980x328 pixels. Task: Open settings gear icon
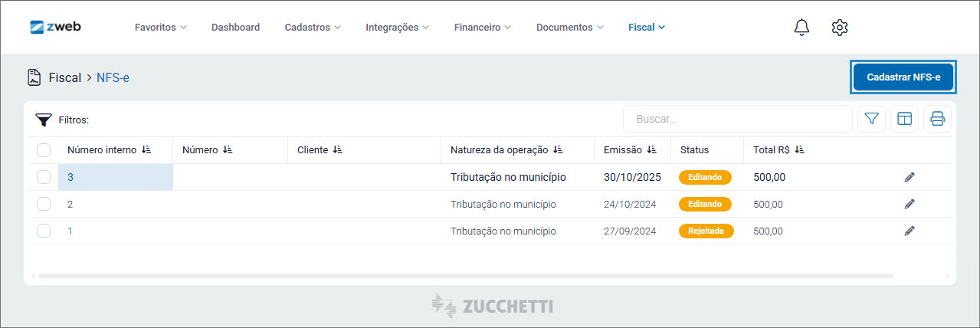[840, 28]
